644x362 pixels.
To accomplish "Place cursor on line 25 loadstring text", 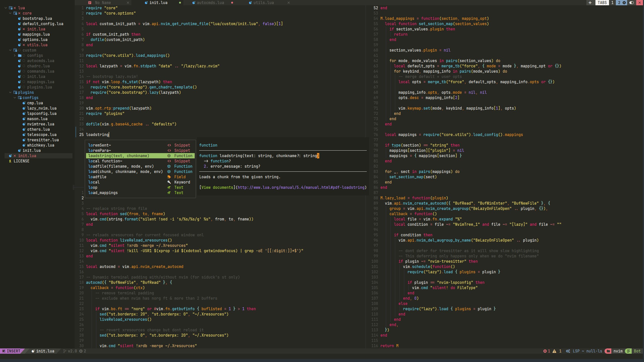I will [x=97, y=135].
